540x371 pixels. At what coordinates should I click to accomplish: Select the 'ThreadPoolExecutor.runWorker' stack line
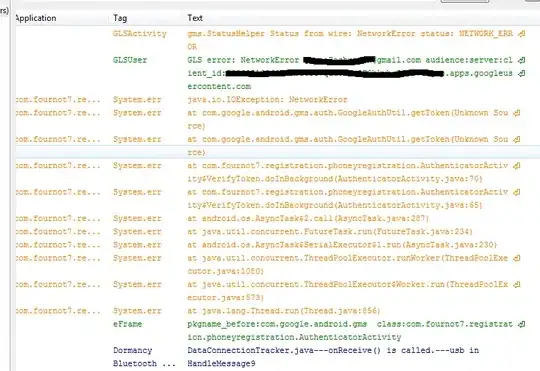click(x=347, y=258)
